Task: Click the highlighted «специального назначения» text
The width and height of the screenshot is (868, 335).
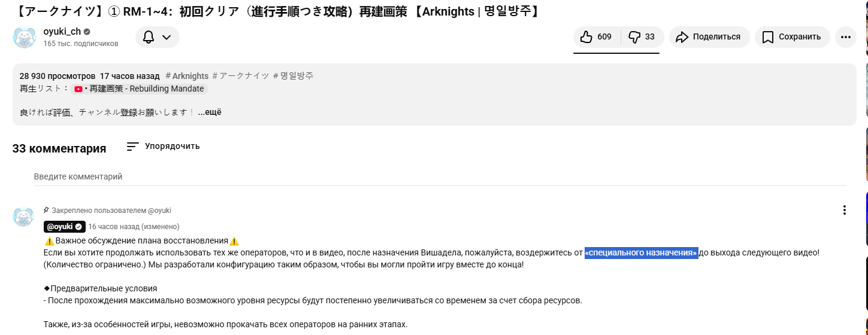Action: point(642,253)
